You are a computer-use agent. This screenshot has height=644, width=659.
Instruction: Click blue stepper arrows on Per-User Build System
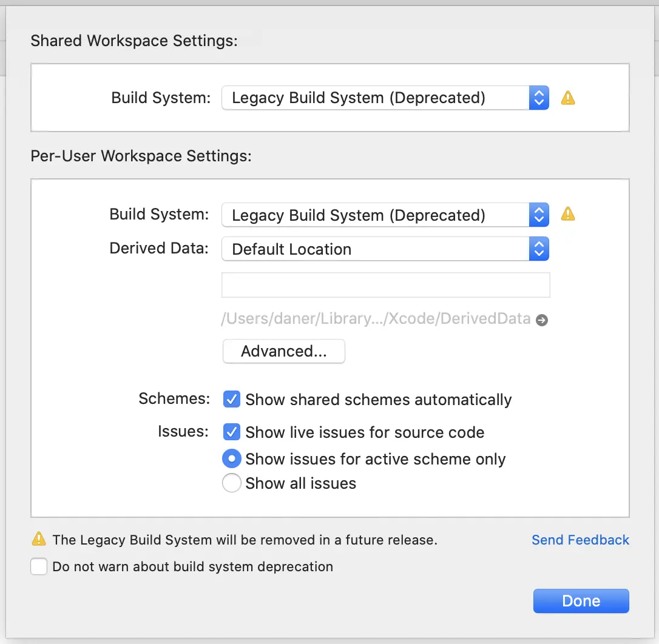[x=539, y=215]
